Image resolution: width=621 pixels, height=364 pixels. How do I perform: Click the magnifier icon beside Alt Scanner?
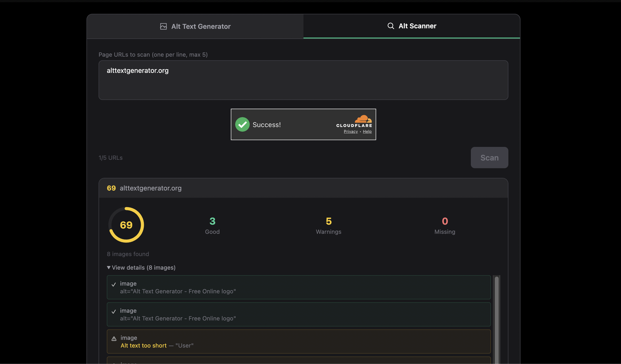pos(391,26)
